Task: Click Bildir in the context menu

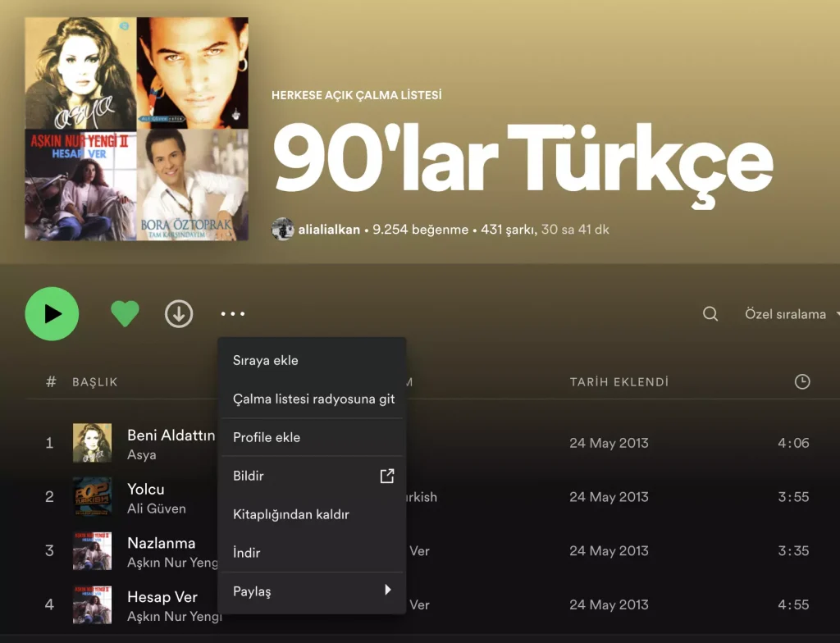Action: (x=312, y=476)
